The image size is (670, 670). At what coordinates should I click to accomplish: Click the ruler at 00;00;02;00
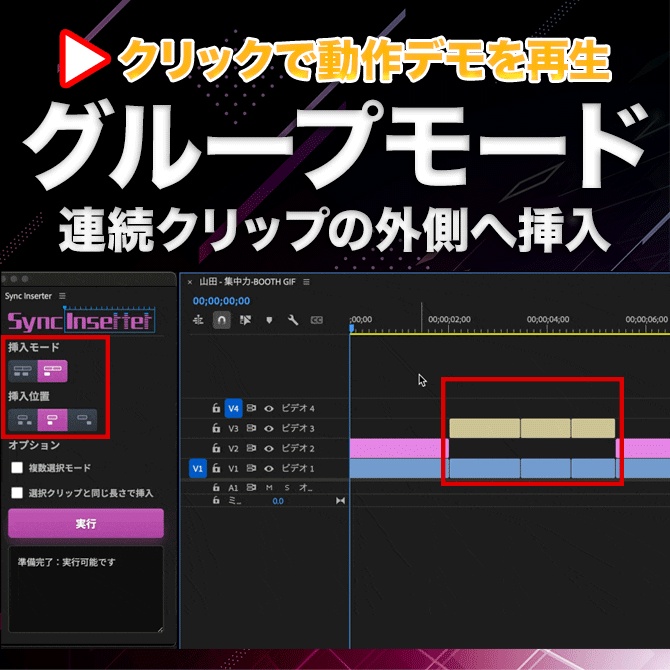click(449, 320)
